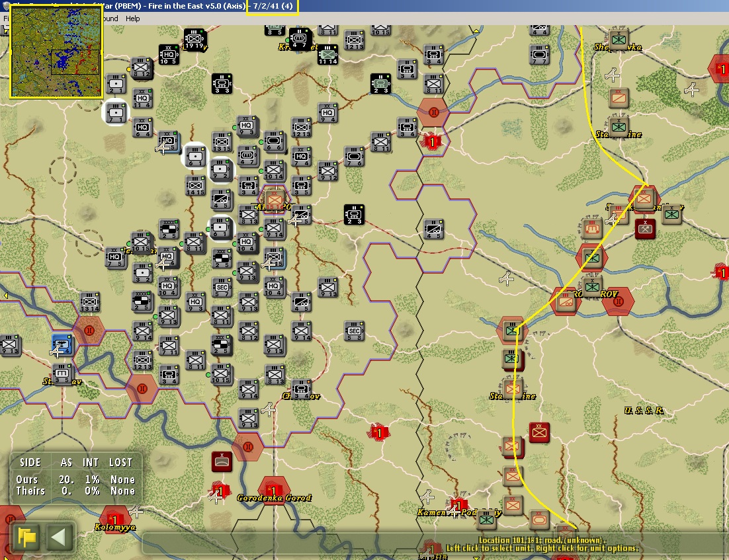The image size is (729, 560).
Task: Select artillery unit marked 2 1
Action: pos(116,84)
